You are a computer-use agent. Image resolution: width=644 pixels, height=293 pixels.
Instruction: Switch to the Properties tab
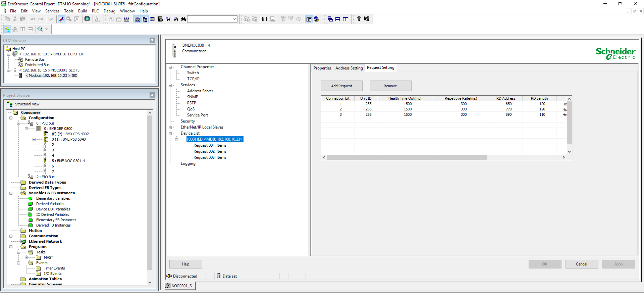click(x=322, y=68)
